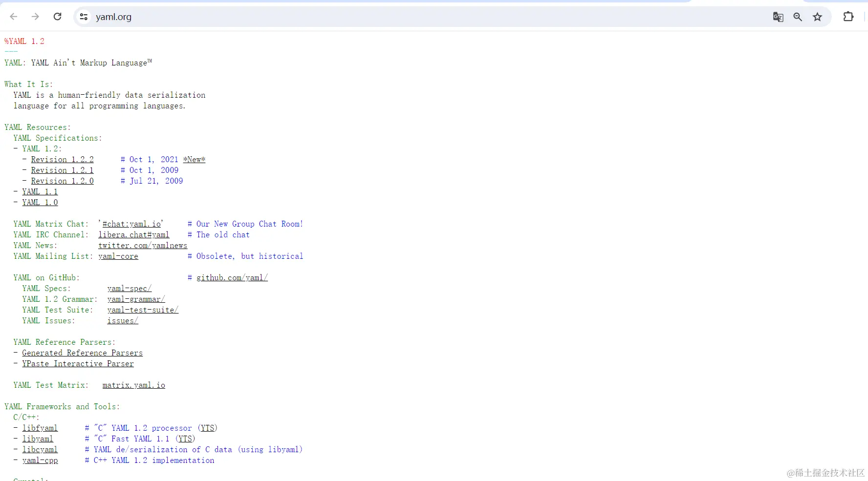This screenshot has width=868, height=481.
Task: Open the libfyaml link
Action: coord(40,428)
